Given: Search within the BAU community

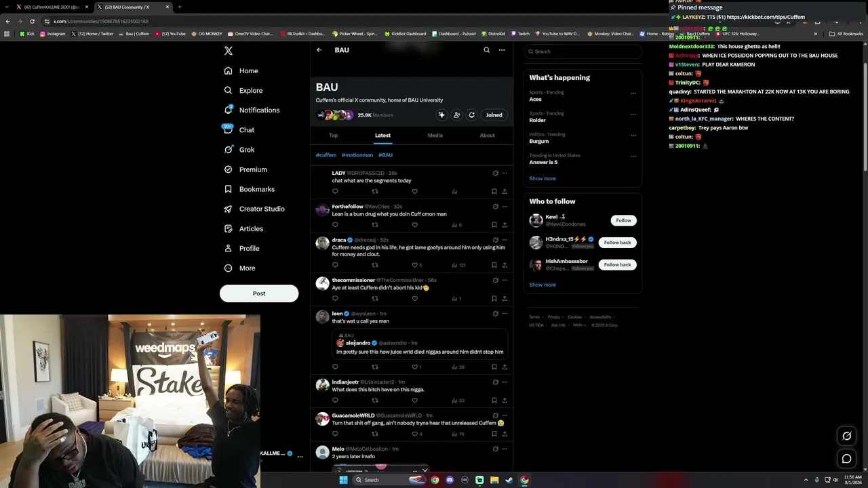Looking at the screenshot, I should tap(486, 50).
